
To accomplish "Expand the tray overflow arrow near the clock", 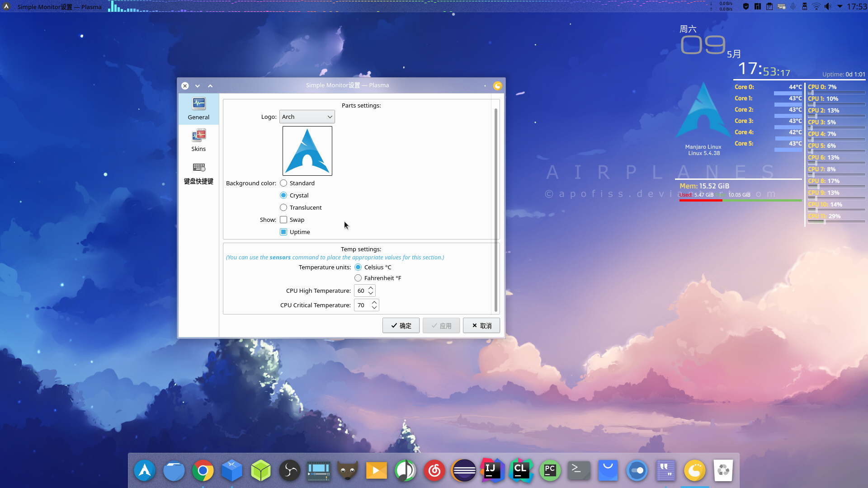I will tap(840, 6).
